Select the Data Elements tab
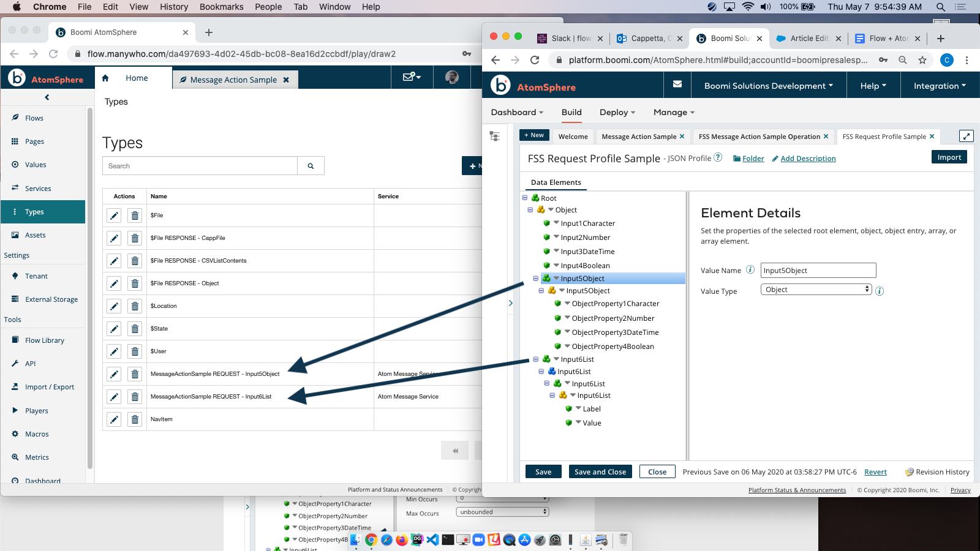The width and height of the screenshot is (980, 551). pos(556,182)
